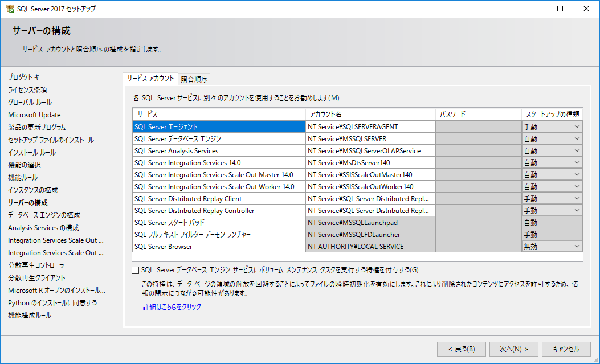The height and width of the screenshot is (364, 600).
Task: Click the アカウント名 column header
Action: pos(370,114)
